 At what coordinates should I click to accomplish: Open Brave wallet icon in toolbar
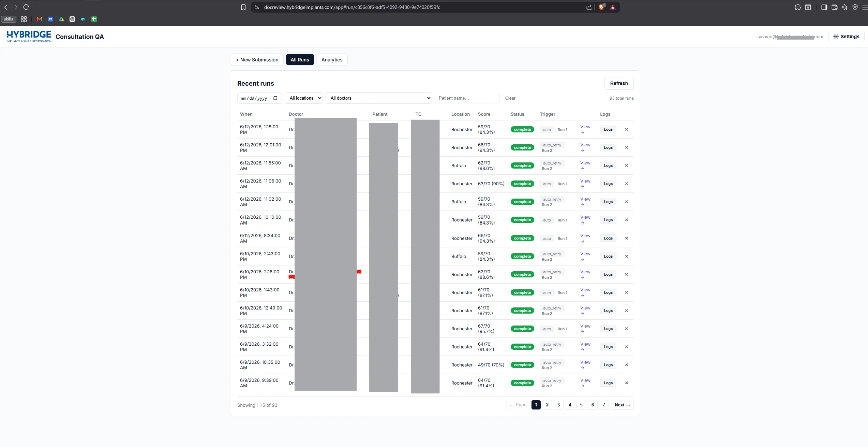pos(835,7)
